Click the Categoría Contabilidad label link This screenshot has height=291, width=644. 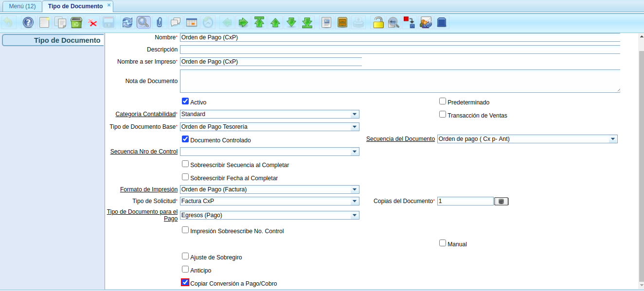click(145, 114)
